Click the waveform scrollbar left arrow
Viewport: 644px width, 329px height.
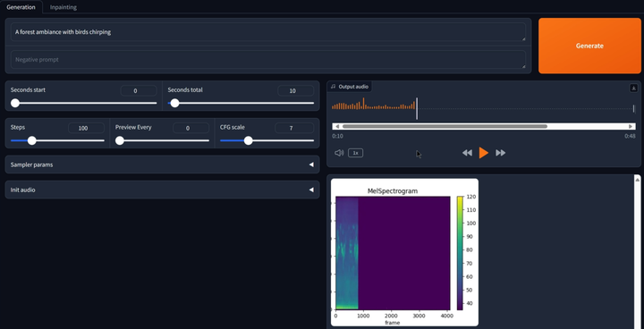(337, 127)
